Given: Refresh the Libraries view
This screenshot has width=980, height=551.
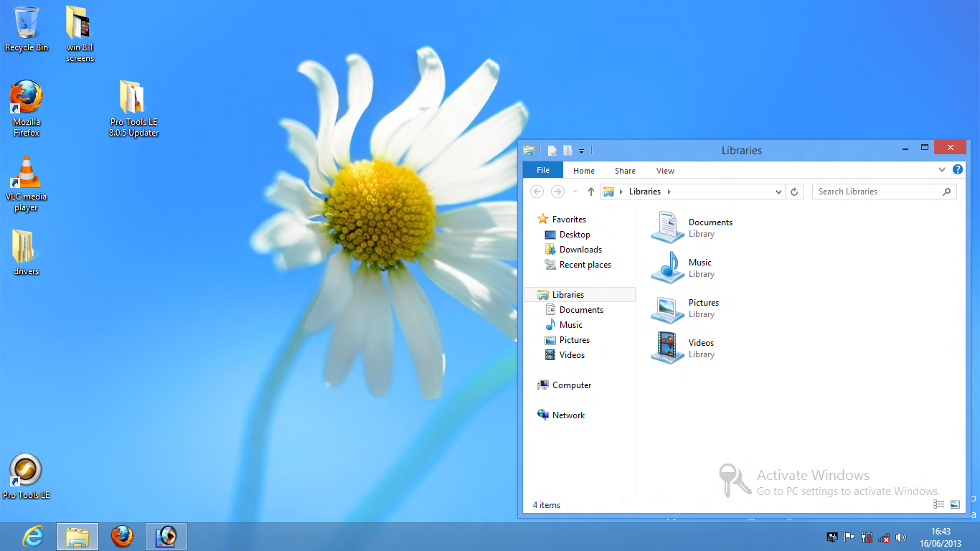Looking at the screenshot, I should click(794, 192).
